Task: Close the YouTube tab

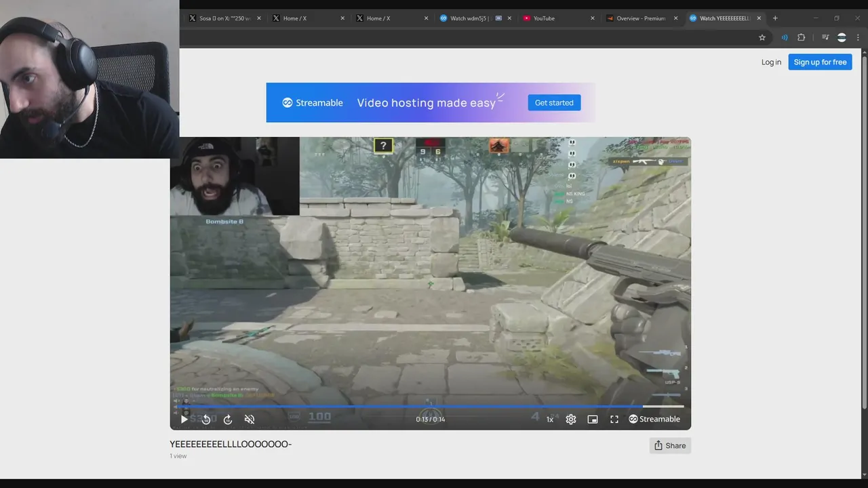Action: coord(593,18)
